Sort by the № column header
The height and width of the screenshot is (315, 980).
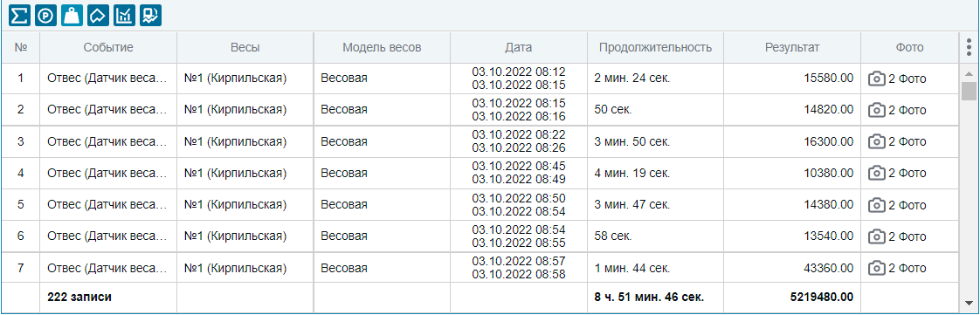tap(21, 47)
